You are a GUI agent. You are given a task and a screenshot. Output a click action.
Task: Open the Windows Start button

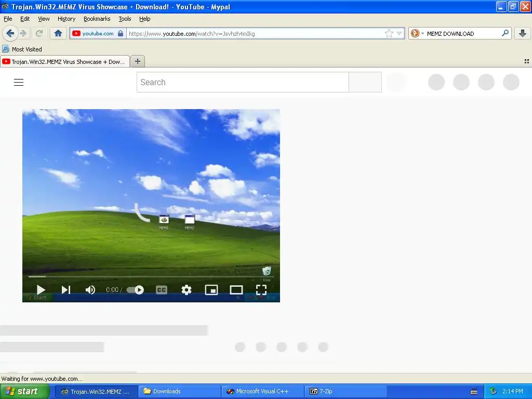pyautogui.click(x=24, y=392)
